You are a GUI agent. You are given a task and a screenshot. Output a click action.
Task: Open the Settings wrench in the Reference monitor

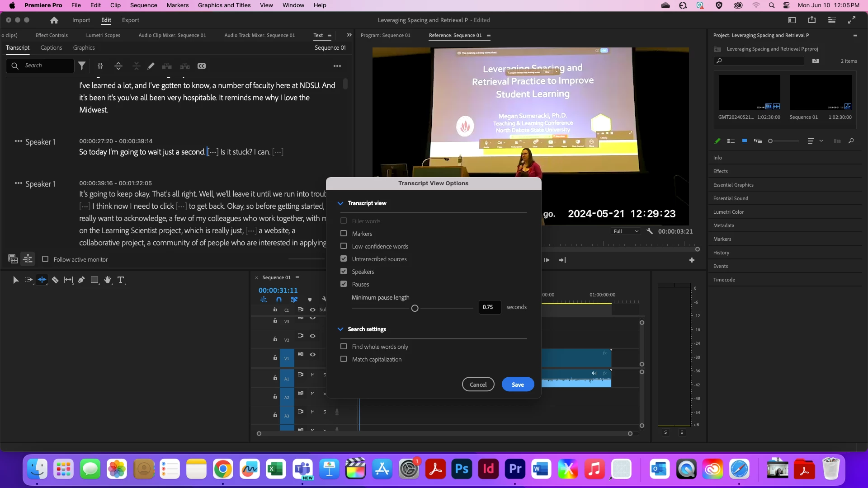click(x=650, y=231)
